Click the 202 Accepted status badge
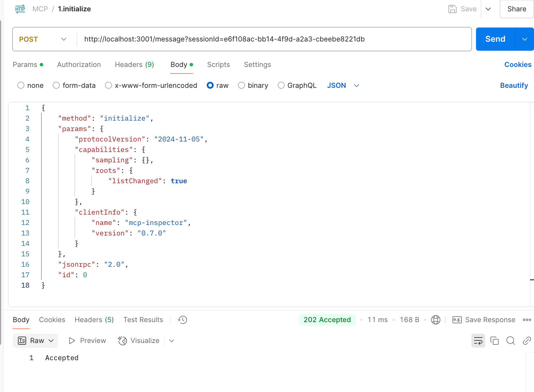 [327, 320]
